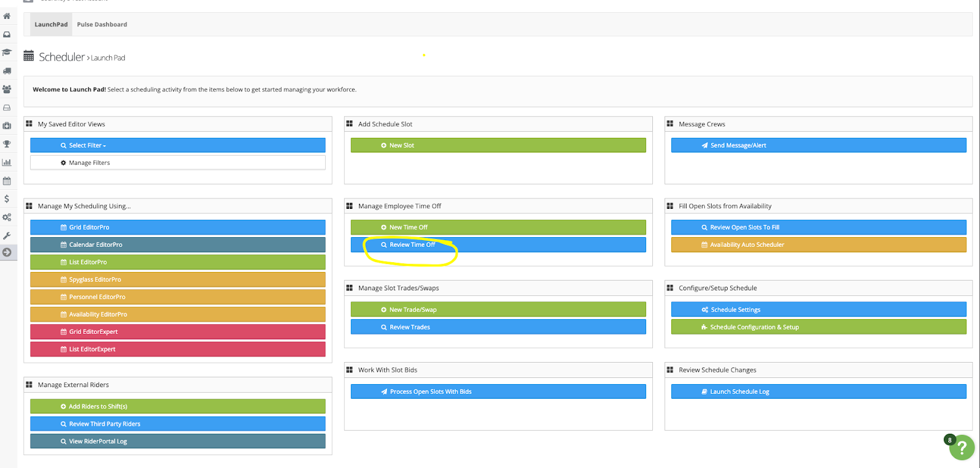Switch to the Pulse Dashboard tab
The height and width of the screenshot is (468, 980).
(x=102, y=25)
